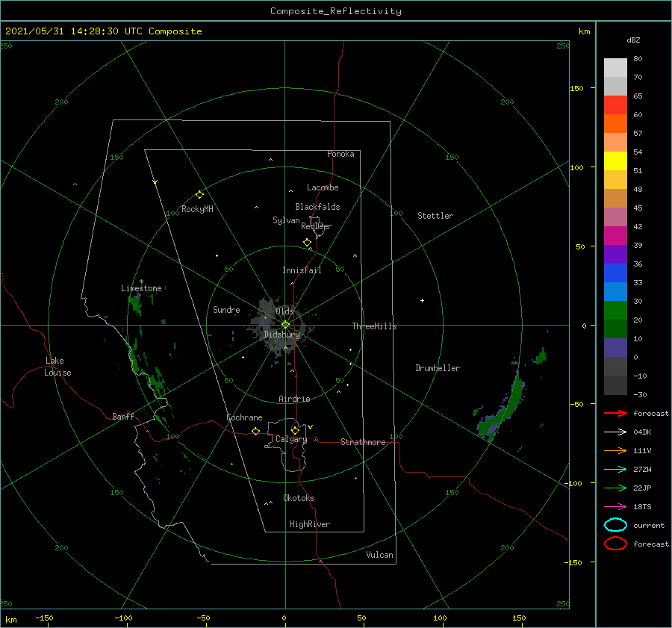Select asterisk marker east of Innisfail

point(355,256)
